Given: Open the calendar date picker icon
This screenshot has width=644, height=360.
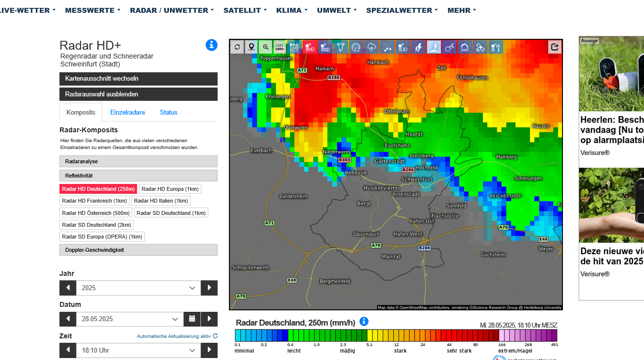Looking at the screenshot, I should (192, 319).
